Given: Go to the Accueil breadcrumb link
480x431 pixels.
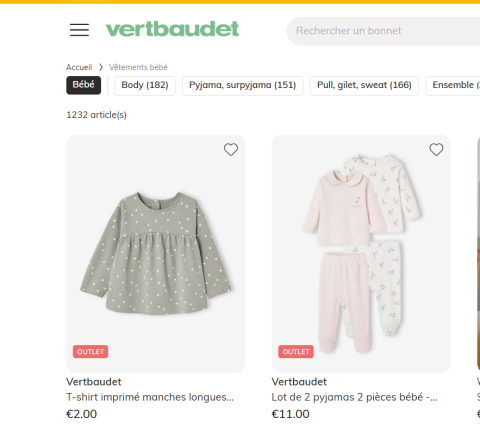Looking at the screenshot, I should pos(79,67).
